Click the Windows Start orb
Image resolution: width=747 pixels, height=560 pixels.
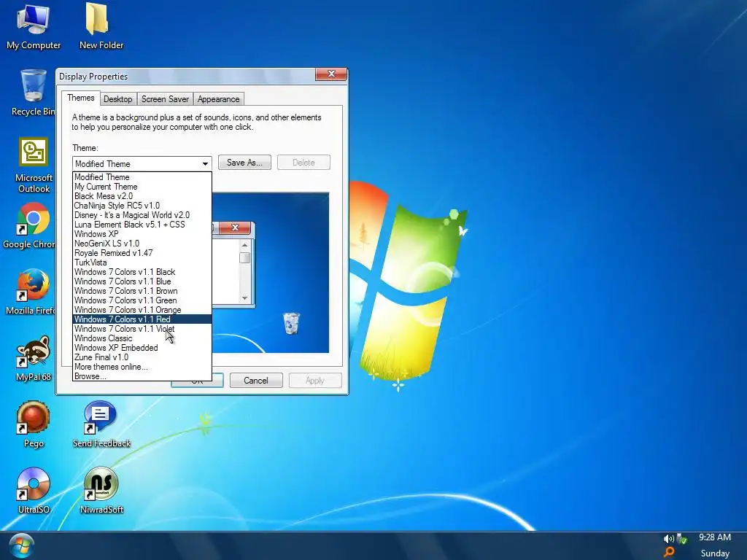pyautogui.click(x=21, y=546)
